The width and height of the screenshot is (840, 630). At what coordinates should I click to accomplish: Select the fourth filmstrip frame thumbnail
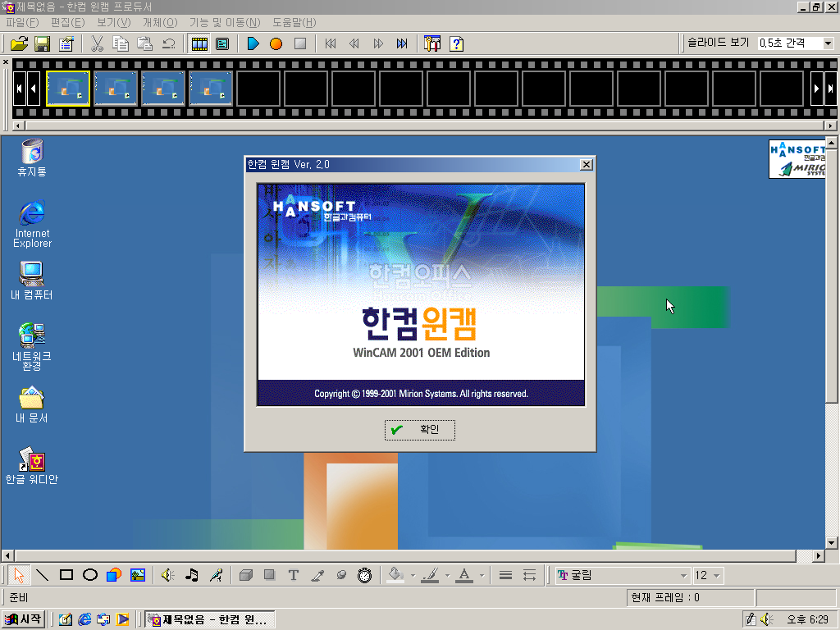tap(211, 89)
